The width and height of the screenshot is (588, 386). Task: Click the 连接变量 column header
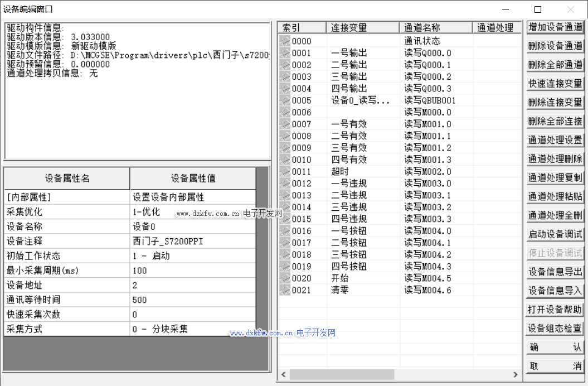pyautogui.click(x=362, y=27)
